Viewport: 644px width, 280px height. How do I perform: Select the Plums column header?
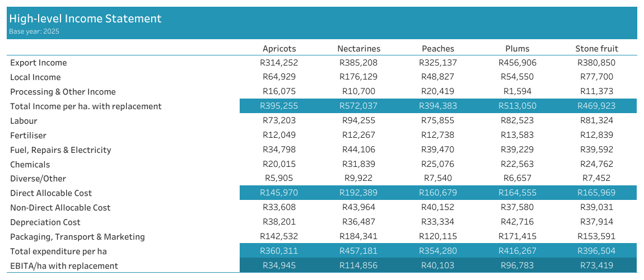517,49
